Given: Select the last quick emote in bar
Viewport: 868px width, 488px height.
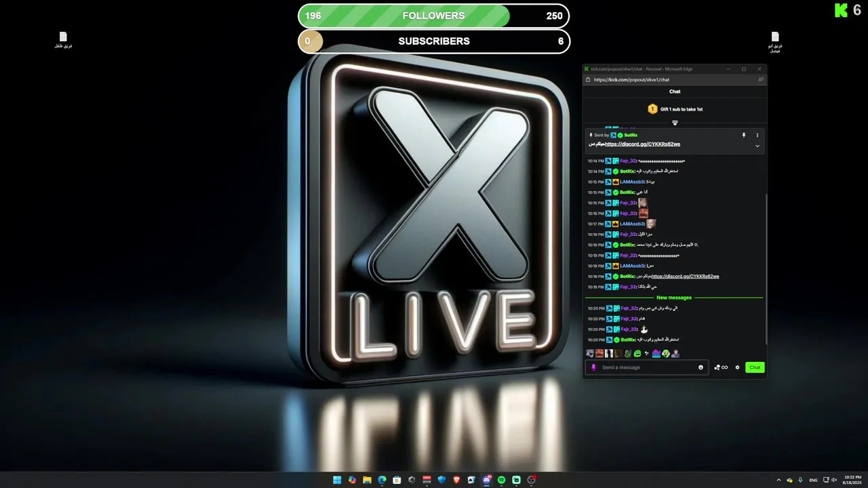Looking at the screenshot, I should [675, 353].
